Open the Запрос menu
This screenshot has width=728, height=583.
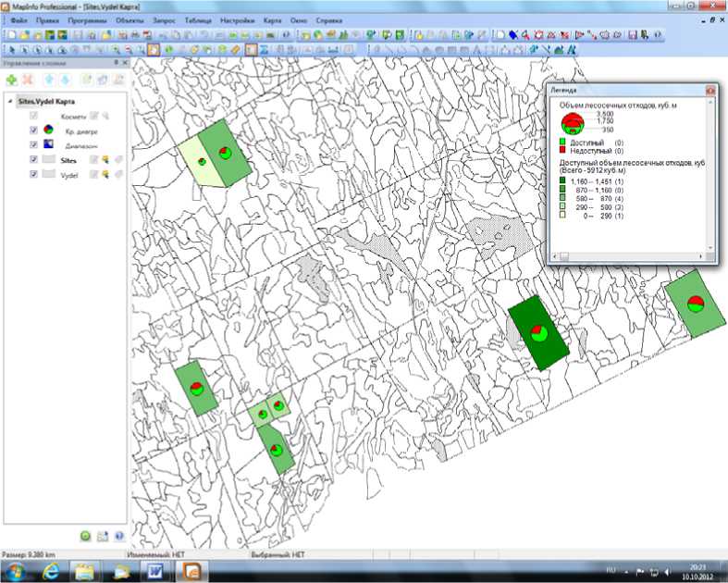tap(165, 19)
